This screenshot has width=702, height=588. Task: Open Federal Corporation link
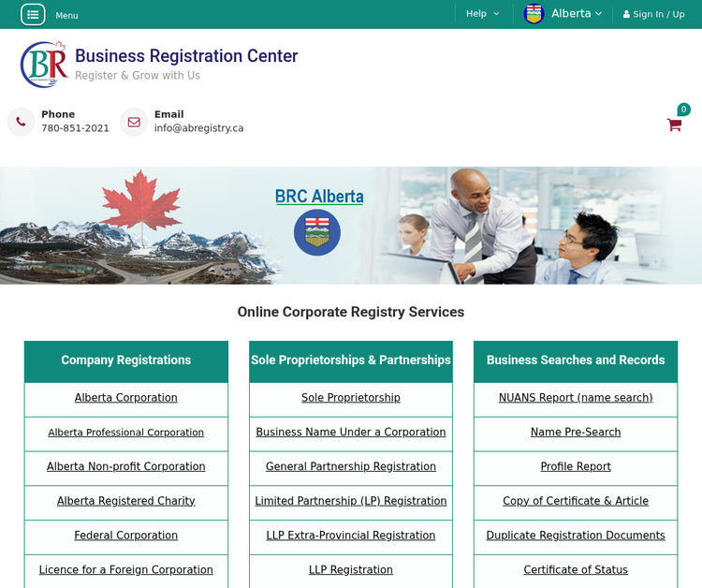(126, 536)
